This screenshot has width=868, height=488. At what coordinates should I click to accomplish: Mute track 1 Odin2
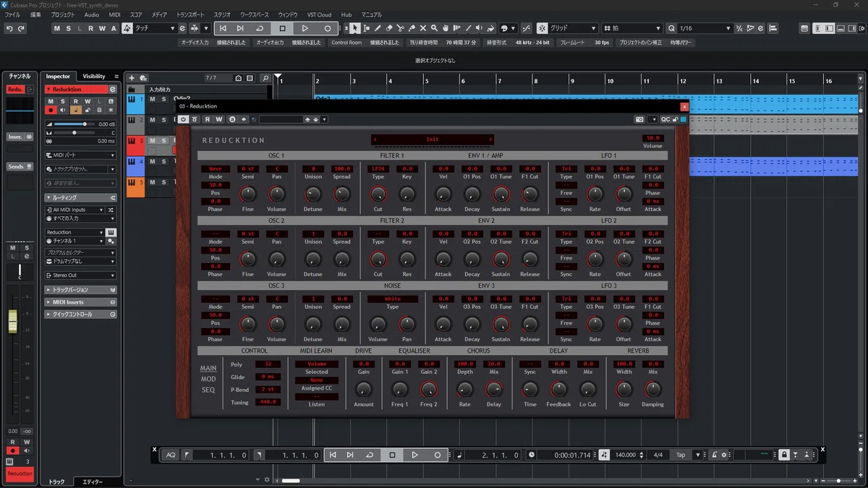click(x=152, y=99)
